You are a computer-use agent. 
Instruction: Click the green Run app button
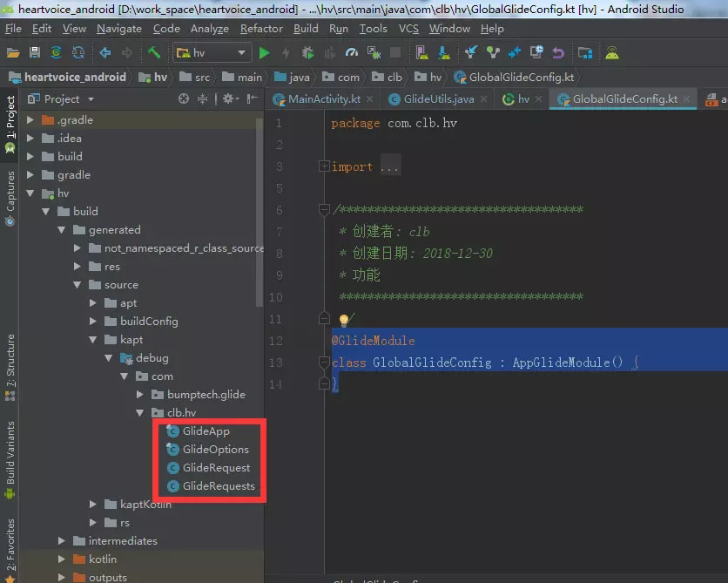click(265, 53)
